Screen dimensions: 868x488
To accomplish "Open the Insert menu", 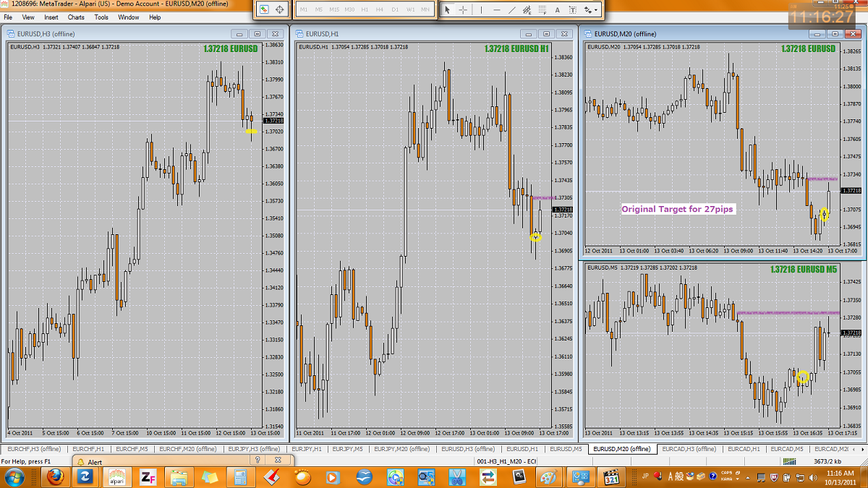I will (51, 17).
